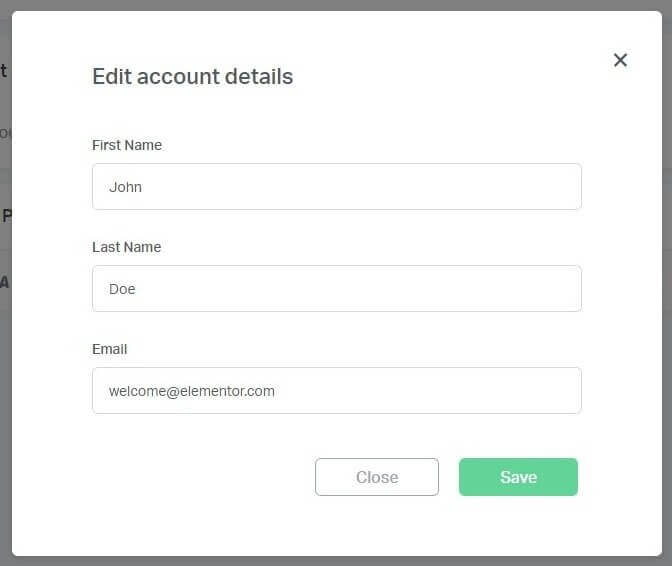Click the dimmed backdrop below the dialog
Viewport: 672px width, 566px height.
click(336, 561)
